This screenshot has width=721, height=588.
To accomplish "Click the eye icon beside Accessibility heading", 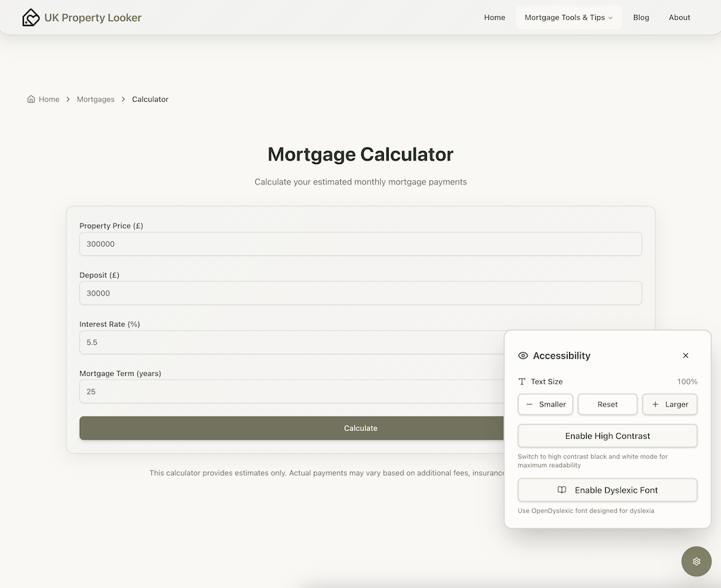I will tap(522, 355).
